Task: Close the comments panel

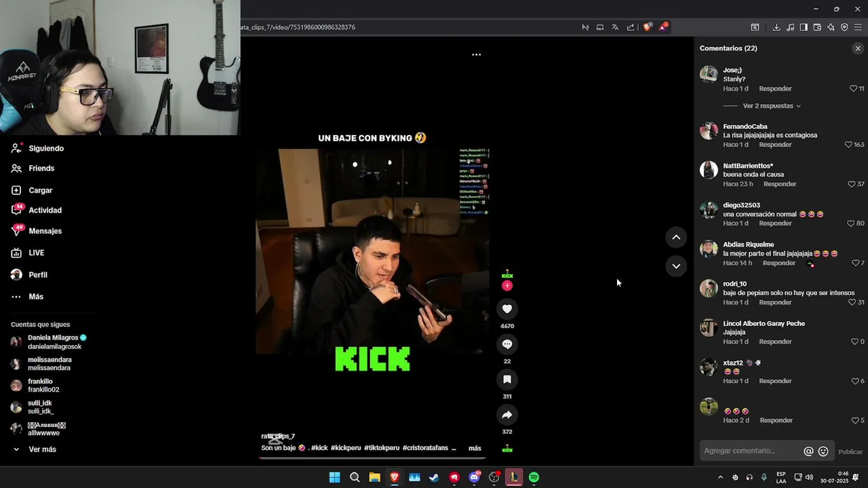Action: (x=858, y=48)
